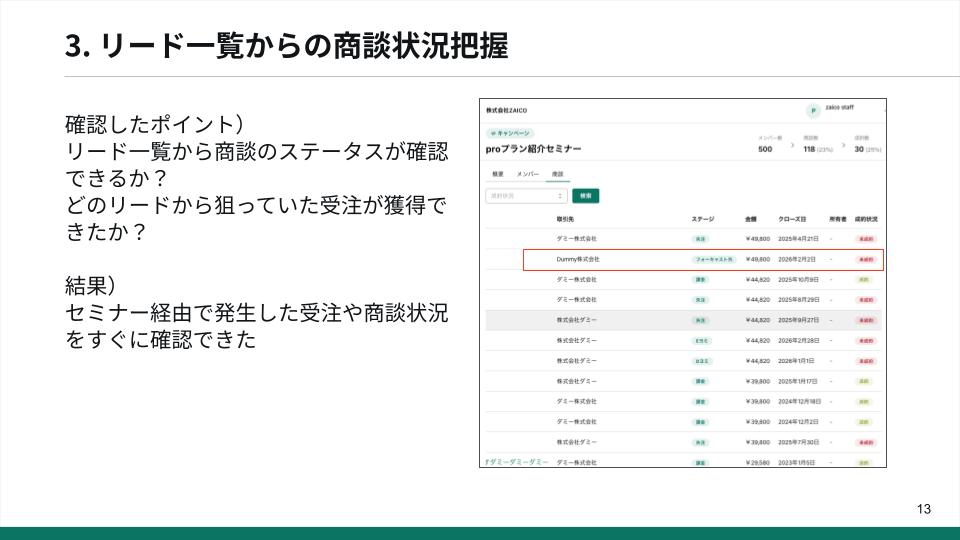
Task: Click the フォーキャスト stage badge in the highlighted row
Action: coord(714,259)
